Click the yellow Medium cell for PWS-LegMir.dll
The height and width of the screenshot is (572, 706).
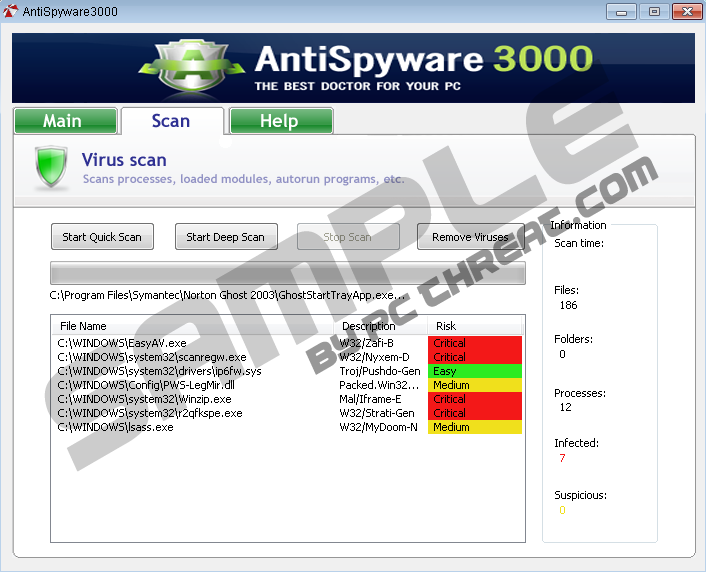475,385
